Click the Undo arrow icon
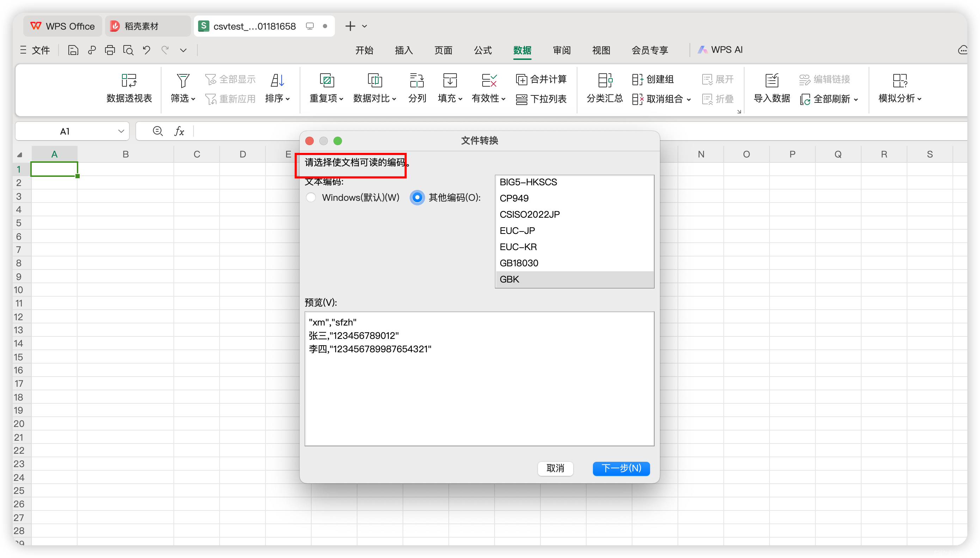This screenshot has width=980, height=558. coord(146,50)
